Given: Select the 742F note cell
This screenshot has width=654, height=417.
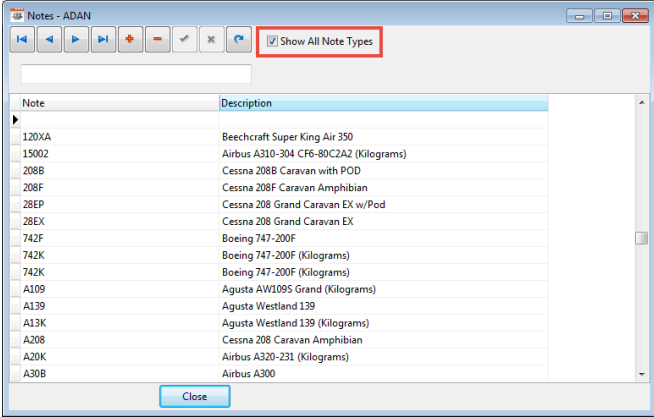Looking at the screenshot, I should click(x=120, y=238).
